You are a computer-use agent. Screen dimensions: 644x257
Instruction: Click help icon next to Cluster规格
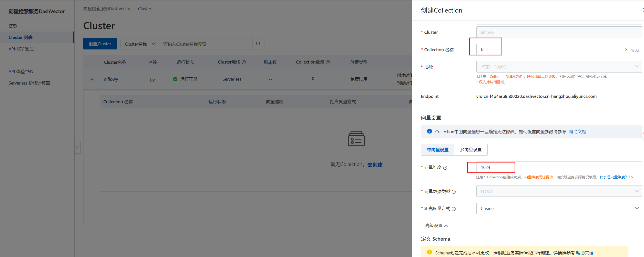[x=244, y=62]
